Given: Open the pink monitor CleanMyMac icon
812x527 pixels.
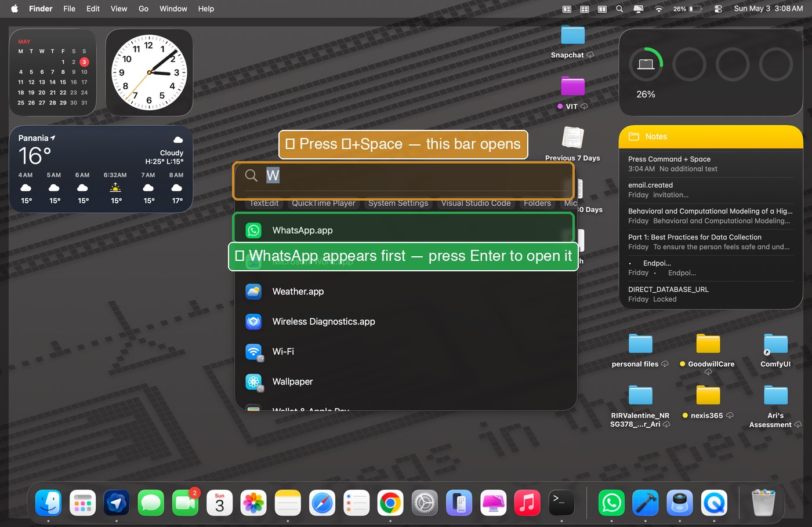Looking at the screenshot, I should coord(493,503).
